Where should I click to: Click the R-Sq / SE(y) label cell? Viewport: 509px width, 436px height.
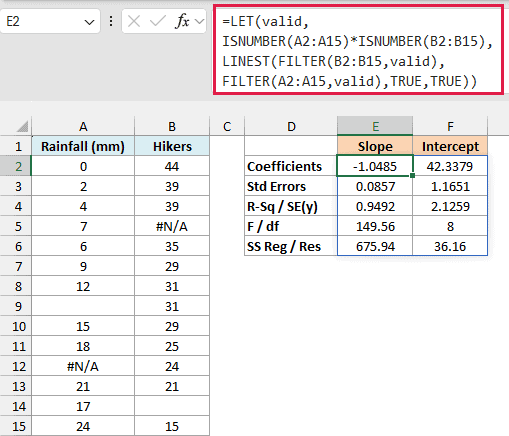point(291,206)
